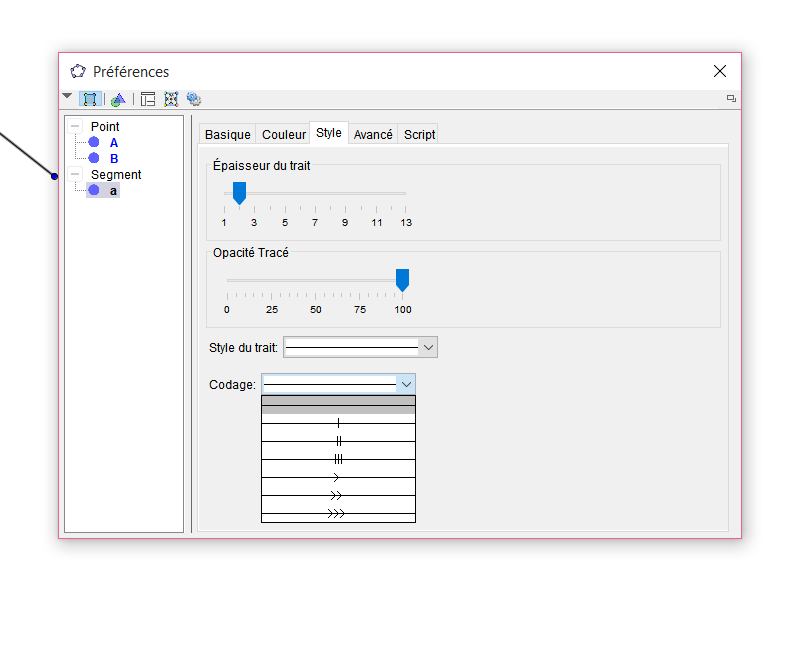Switch to the Couleur tab
800x650 pixels.
click(283, 134)
